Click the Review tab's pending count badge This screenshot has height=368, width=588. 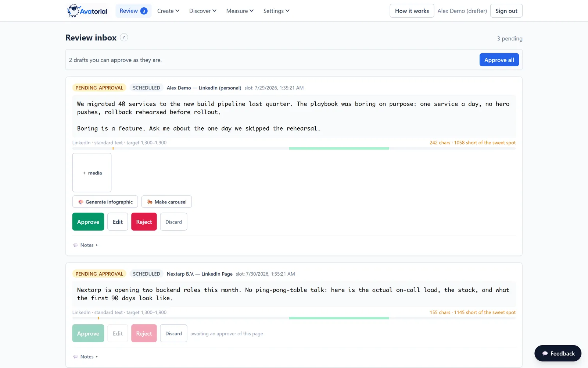point(144,11)
